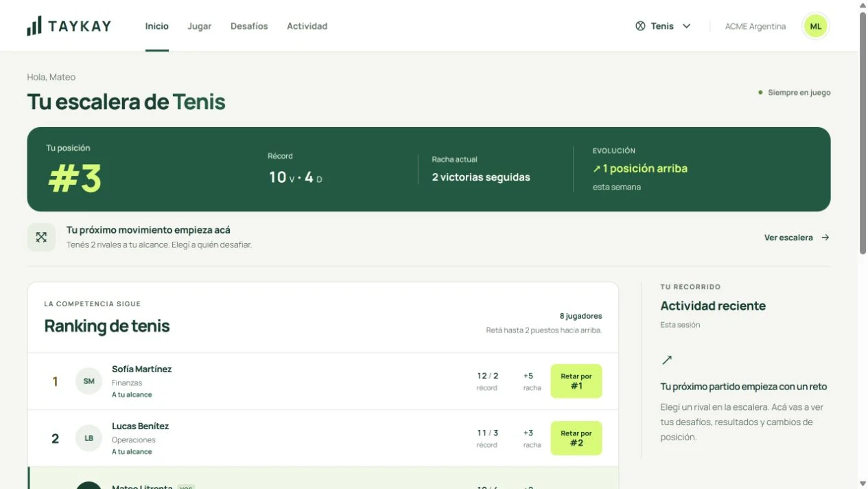Image resolution: width=868 pixels, height=489 pixels.
Task: Click the Sofía Martínez player name
Action: click(x=142, y=369)
